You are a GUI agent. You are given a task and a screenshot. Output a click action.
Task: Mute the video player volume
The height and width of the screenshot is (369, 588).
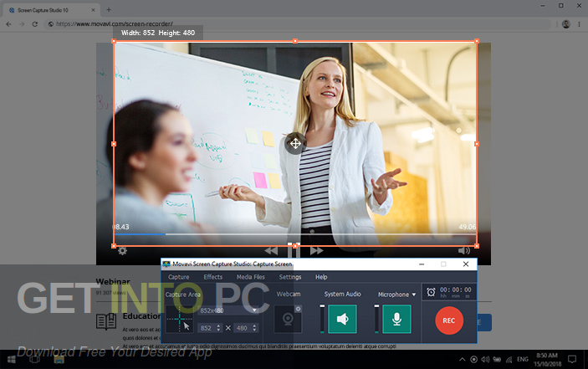click(464, 250)
